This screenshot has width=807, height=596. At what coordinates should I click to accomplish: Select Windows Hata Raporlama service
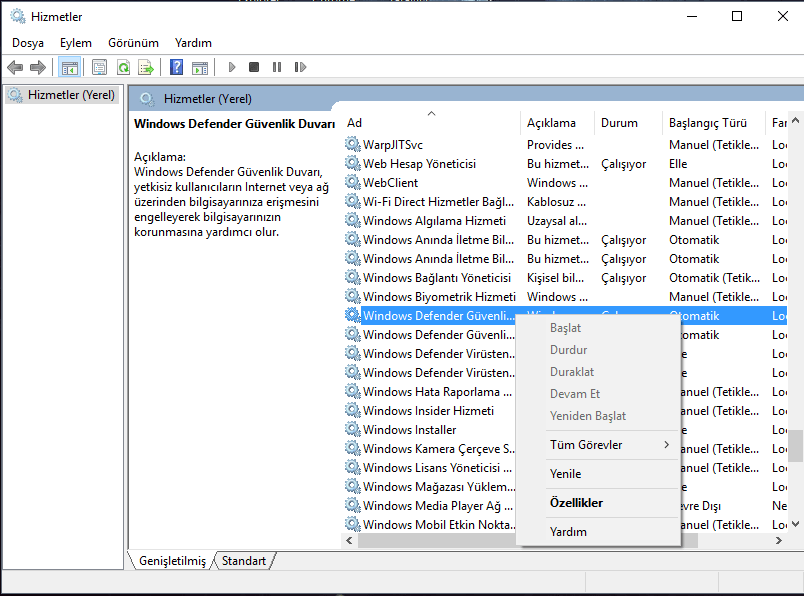point(438,392)
